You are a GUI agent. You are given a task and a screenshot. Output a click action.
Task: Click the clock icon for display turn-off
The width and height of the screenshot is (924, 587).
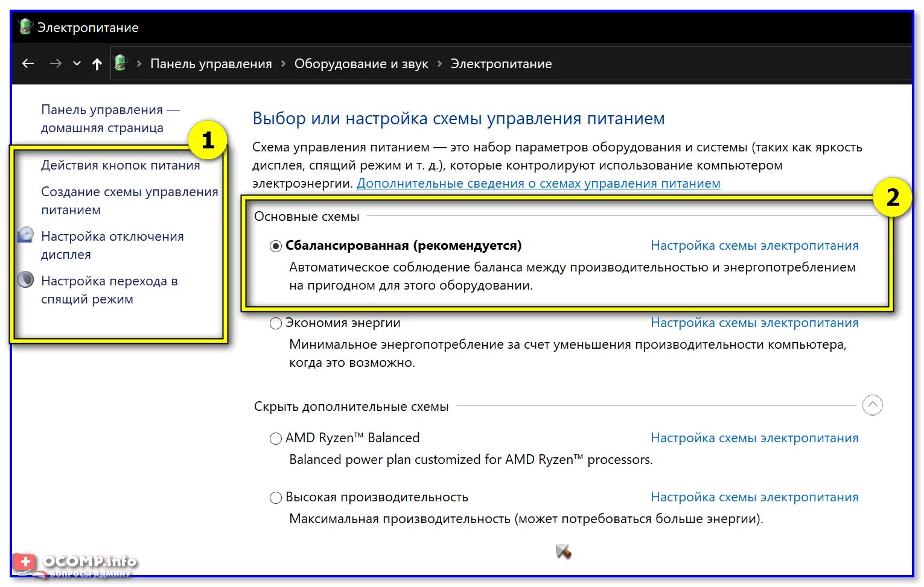(25, 235)
